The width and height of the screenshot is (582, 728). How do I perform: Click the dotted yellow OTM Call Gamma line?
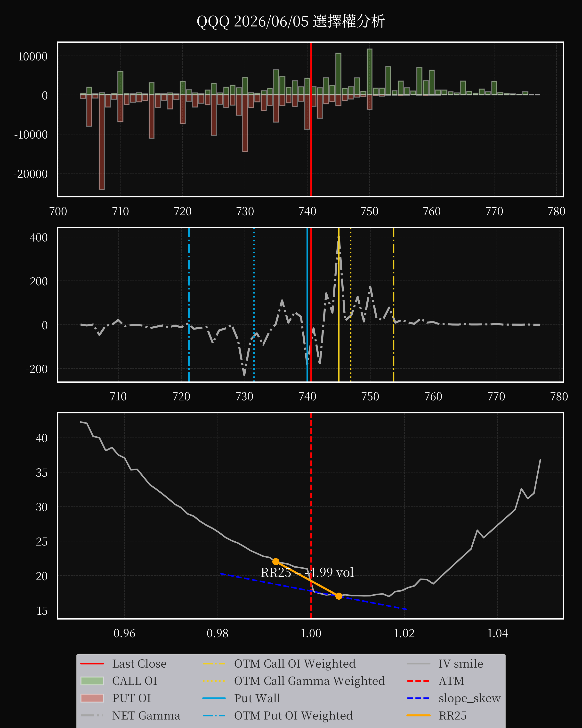pos(351,305)
